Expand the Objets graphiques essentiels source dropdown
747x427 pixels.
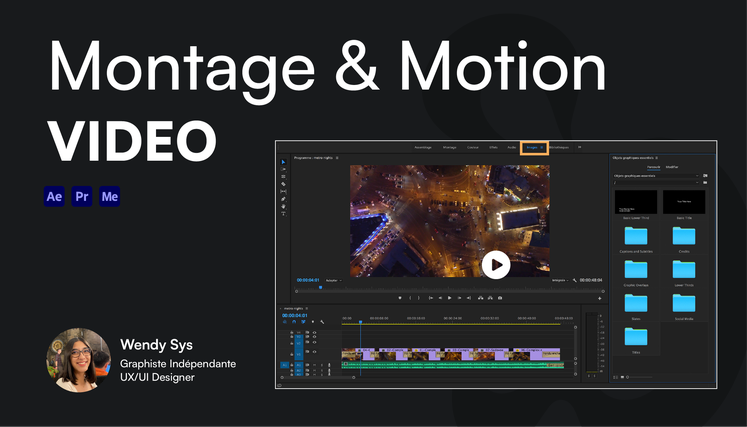click(x=655, y=176)
